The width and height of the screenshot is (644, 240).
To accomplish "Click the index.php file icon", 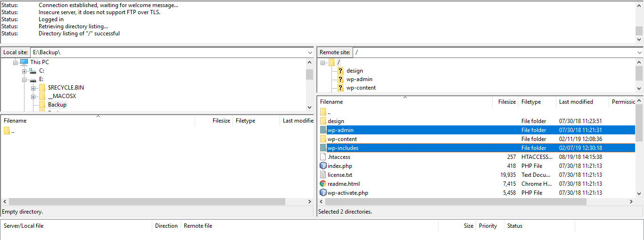I will [x=323, y=166].
